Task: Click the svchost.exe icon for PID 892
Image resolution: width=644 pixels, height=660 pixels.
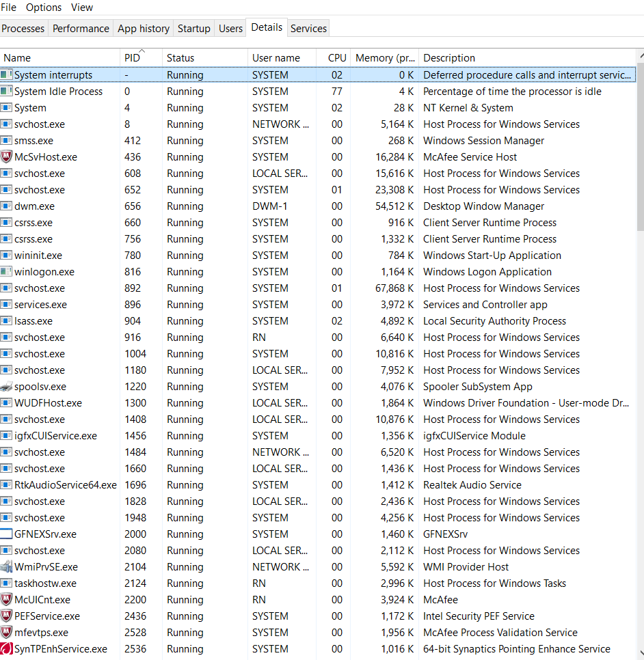Action: [6, 288]
